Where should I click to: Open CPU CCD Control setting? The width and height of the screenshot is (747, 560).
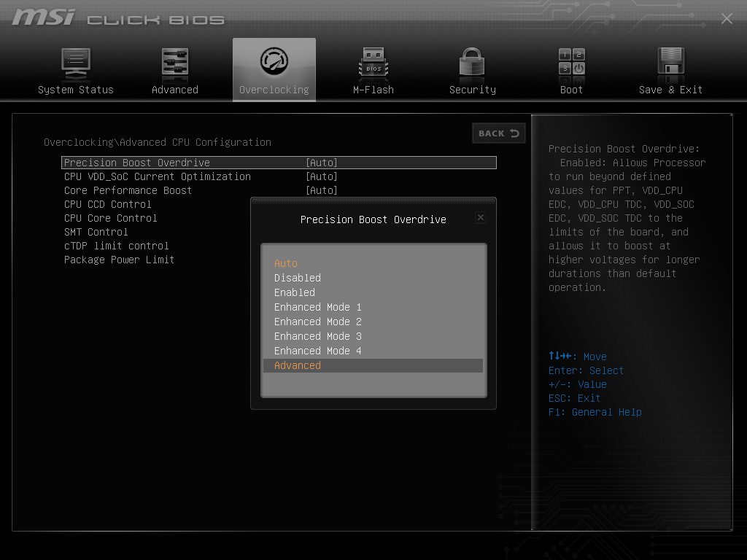108,204
